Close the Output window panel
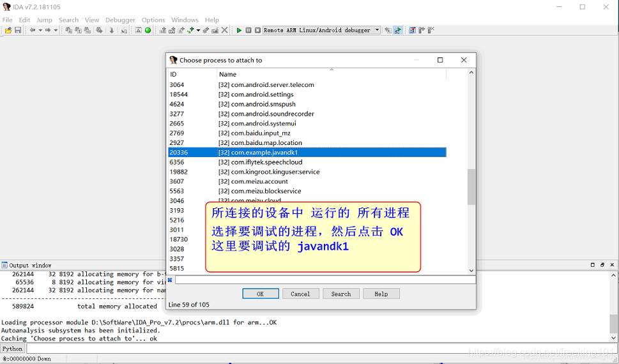 612,265
